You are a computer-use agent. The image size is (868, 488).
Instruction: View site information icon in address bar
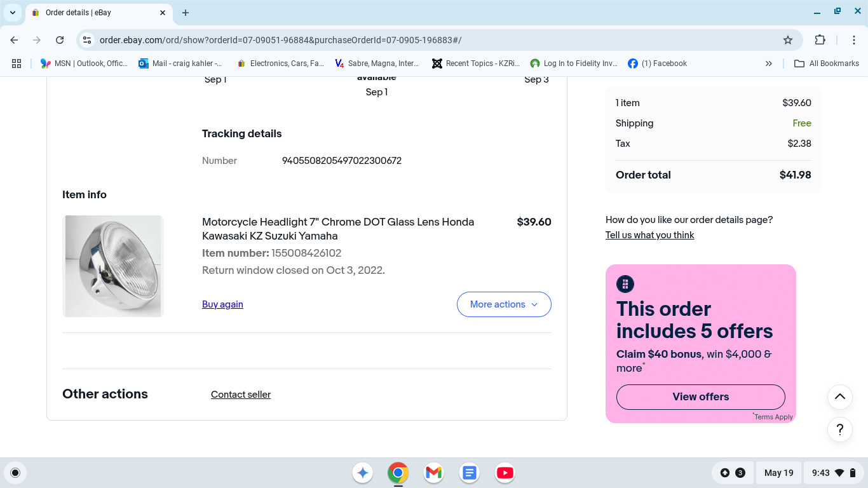pos(88,40)
